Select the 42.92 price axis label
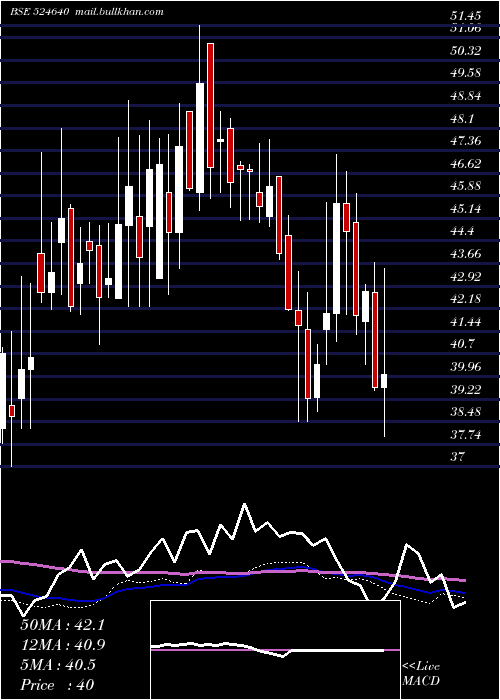 tap(466, 276)
